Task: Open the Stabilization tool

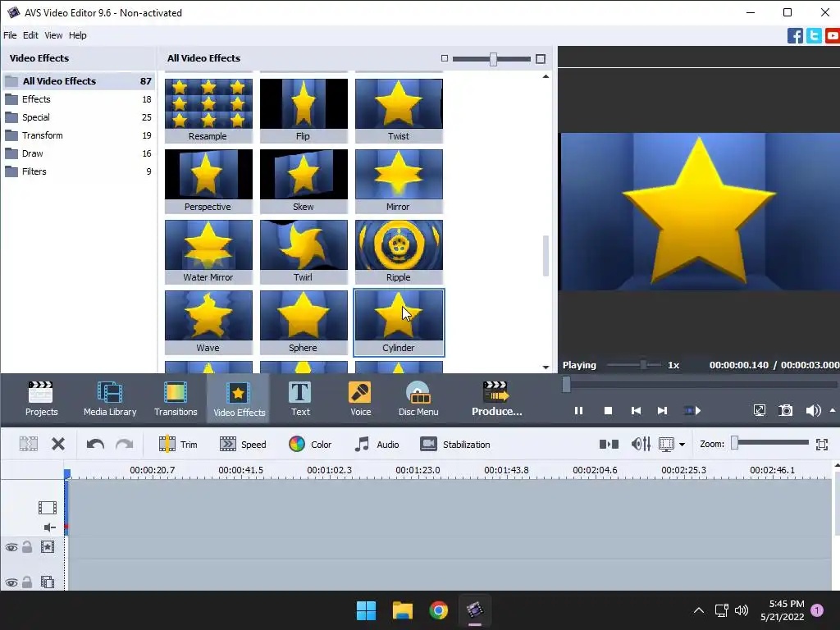Action: [454, 444]
